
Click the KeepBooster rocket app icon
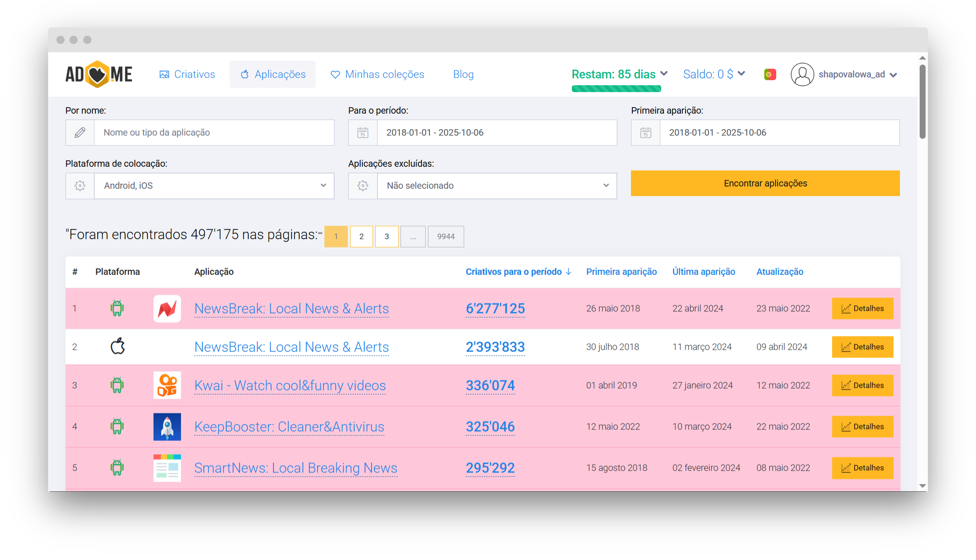(x=167, y=427)
